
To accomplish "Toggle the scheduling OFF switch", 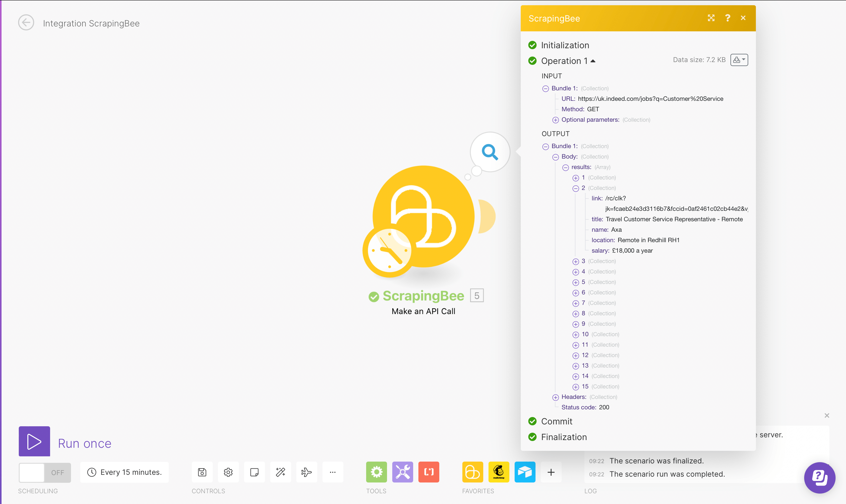I will click(x=45, y=472).
